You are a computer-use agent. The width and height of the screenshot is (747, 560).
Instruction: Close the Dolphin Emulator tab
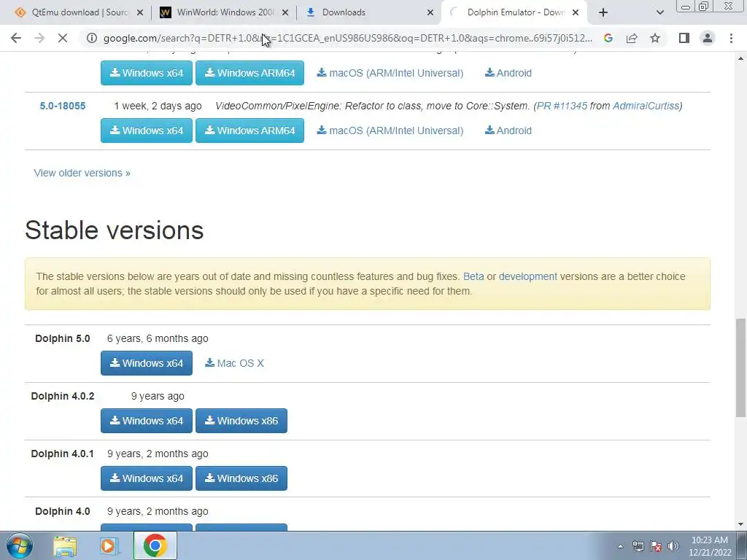pos(576,12)
